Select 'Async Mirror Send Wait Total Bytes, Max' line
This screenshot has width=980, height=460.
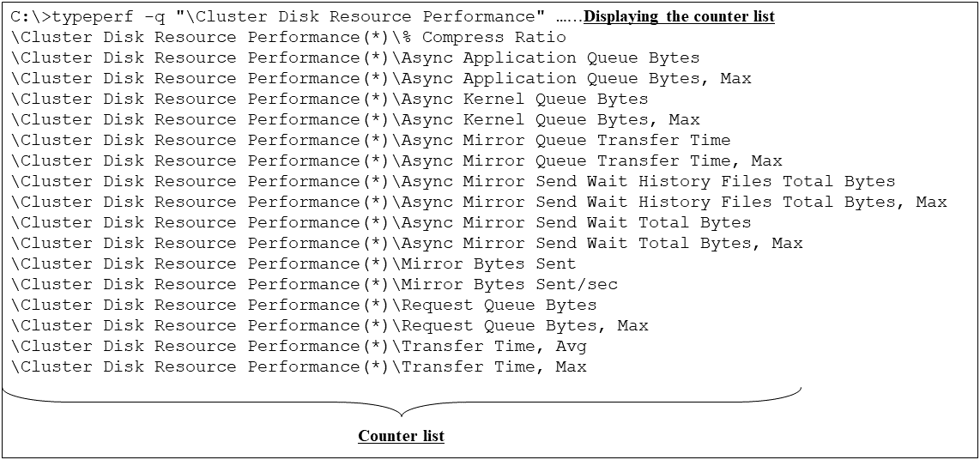pyautogui.click(x=408, y=244)
